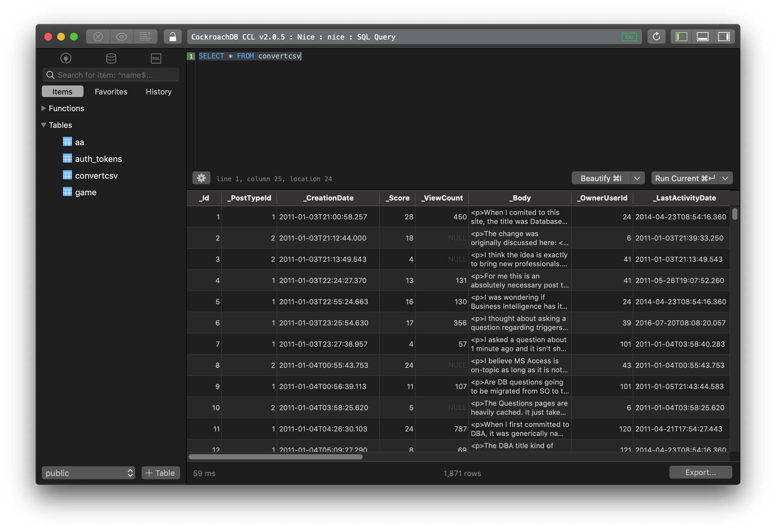
Task: Click cell 2011-01-03T21:00:58.257
Action: (x=328, y=217)
